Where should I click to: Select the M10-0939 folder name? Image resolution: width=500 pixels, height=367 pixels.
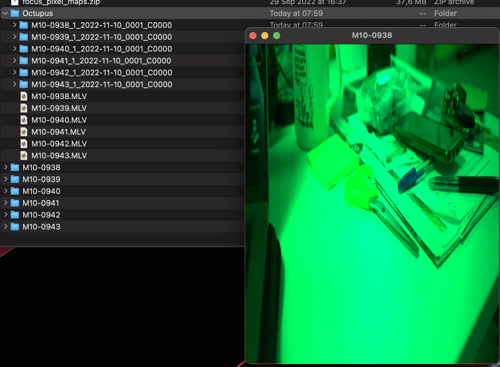point(41,179)
